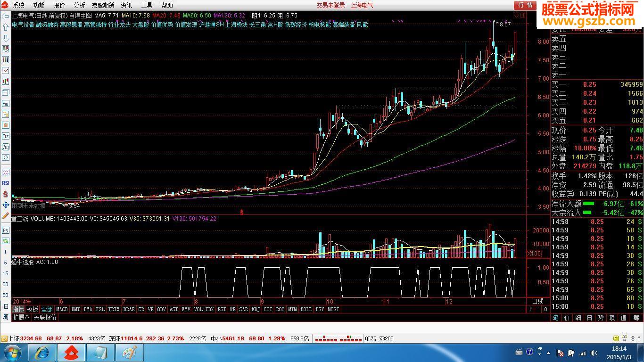Click the red dollar sign sidebar icon
This screenshot has height=362, width=644.
click(x=6, y=194)
